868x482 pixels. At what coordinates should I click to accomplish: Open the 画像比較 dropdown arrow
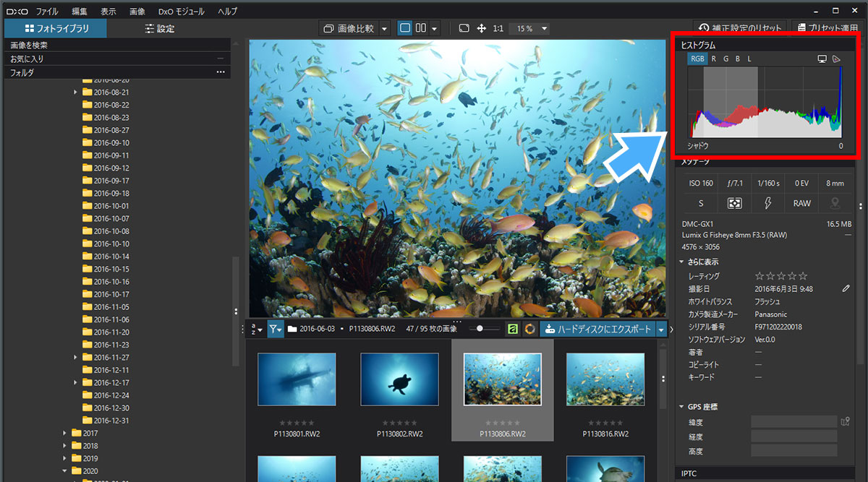tap(384, 29)
